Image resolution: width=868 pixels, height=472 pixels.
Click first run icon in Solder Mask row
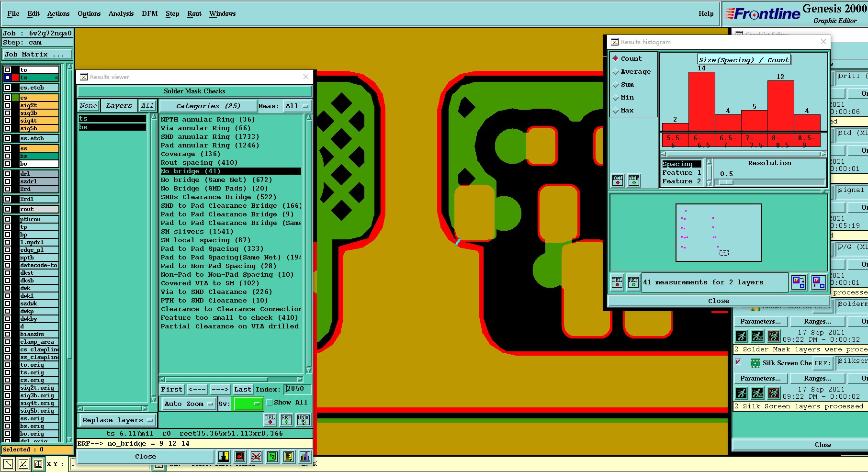point(741,336)
